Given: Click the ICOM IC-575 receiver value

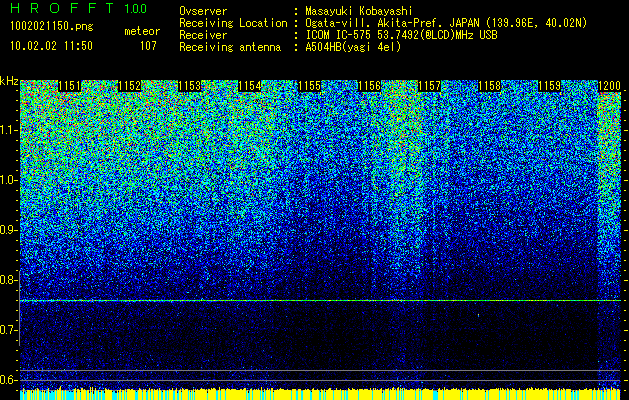Looking at the screenshot, I should 401,35.
